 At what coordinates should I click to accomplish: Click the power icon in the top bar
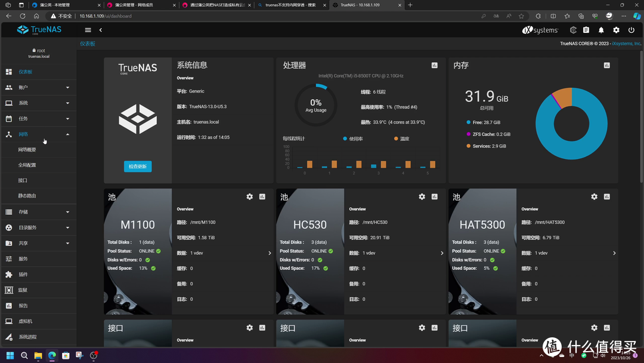tap(631, 30)
